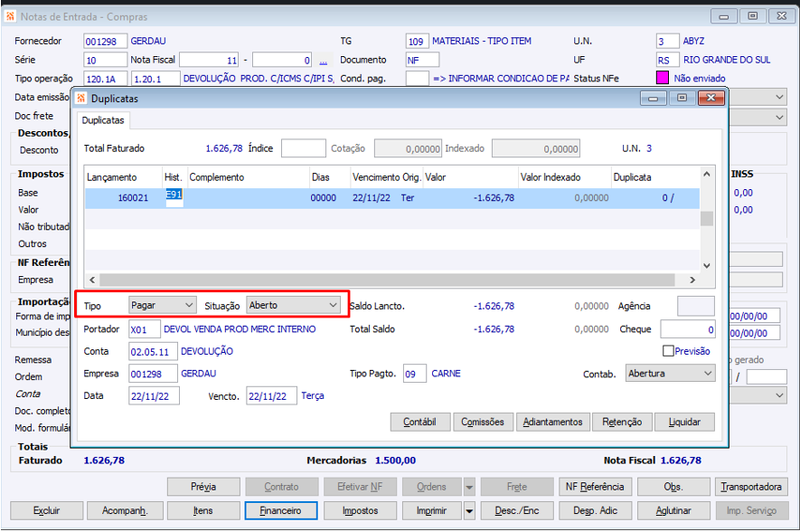Image resolution: width=800 pixels, height=532 pixels.
Task: Expand the Situação Aberto dropdown
Action: pos(293,306)
